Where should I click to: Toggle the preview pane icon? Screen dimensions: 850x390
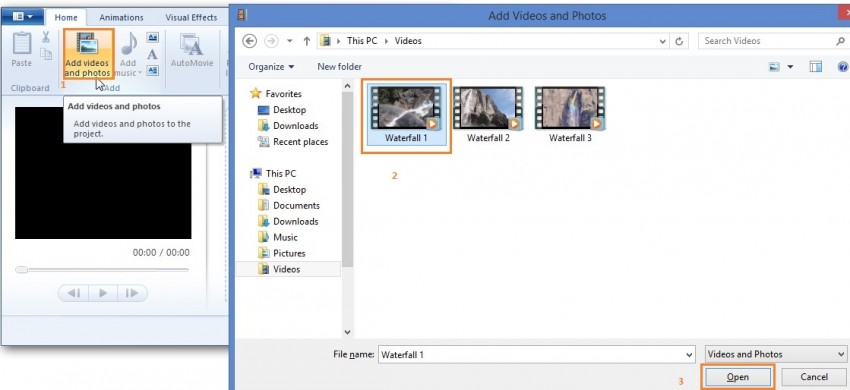point(815,67)
